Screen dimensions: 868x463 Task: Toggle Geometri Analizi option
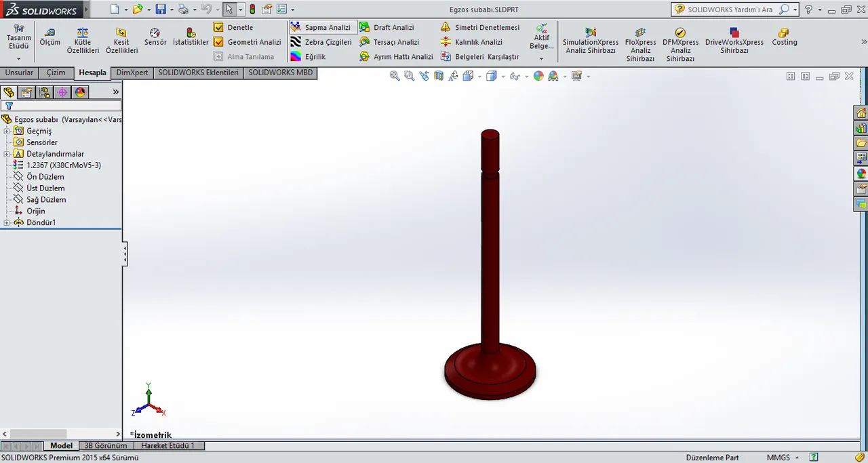click(247, 42)
